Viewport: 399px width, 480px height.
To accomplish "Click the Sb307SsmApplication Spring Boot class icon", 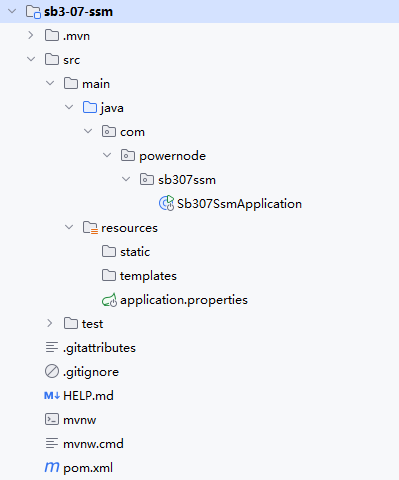I will pyautogui.click(x=166, y=203).
